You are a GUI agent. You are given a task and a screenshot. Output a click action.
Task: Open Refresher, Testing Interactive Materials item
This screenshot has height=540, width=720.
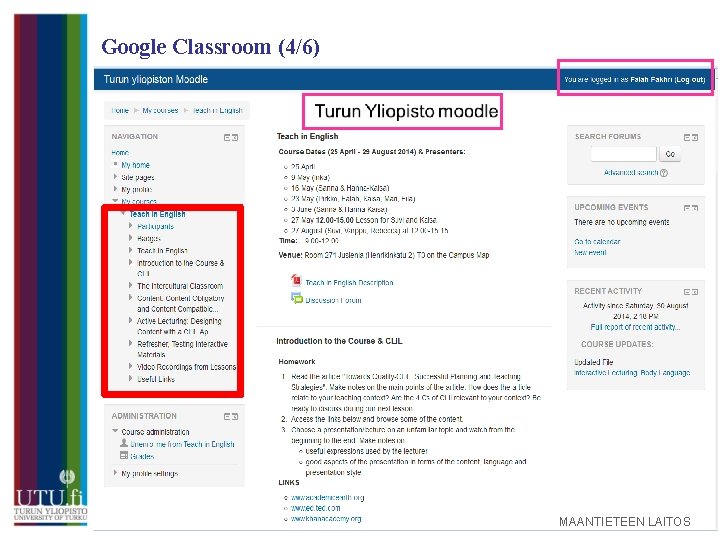click(182, 349)
